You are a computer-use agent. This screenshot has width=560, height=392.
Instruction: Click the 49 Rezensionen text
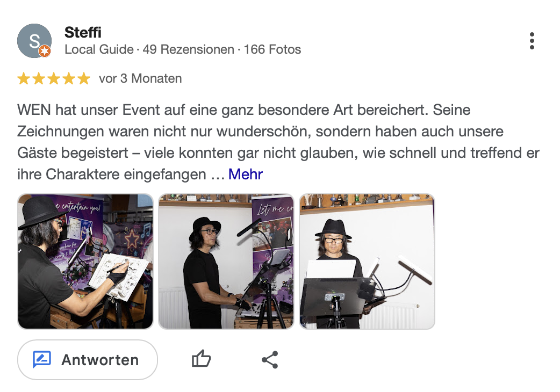point(188,49)
